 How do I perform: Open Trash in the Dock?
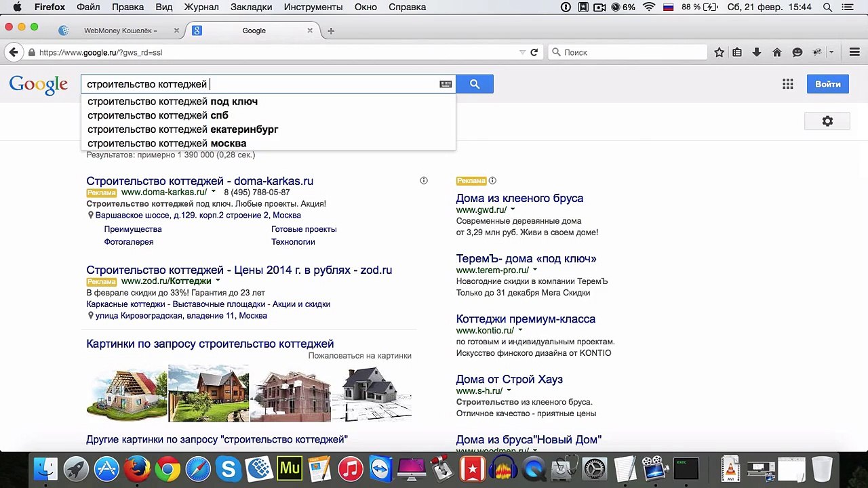coord(822,468)
